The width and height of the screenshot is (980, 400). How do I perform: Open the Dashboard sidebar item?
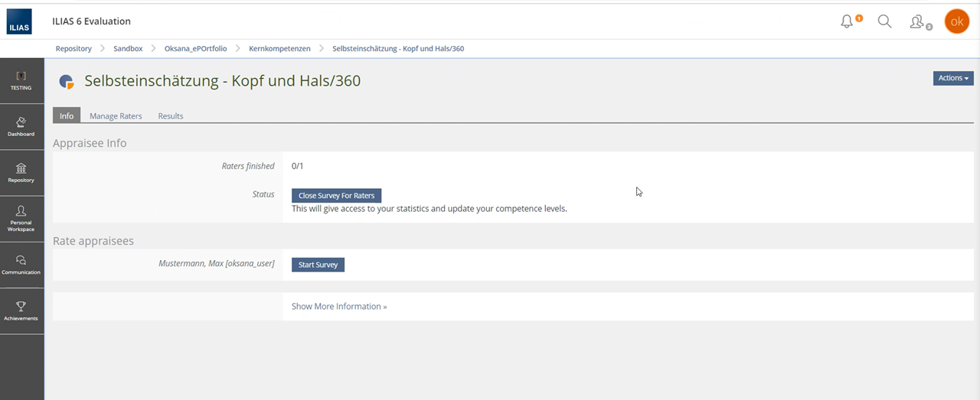21,127
